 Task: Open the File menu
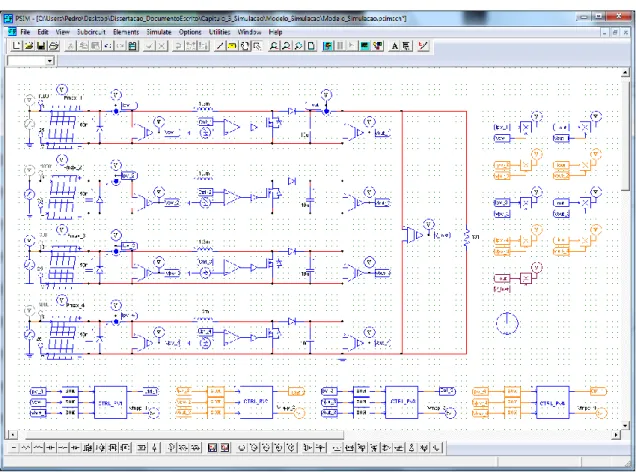click(25, 32)
